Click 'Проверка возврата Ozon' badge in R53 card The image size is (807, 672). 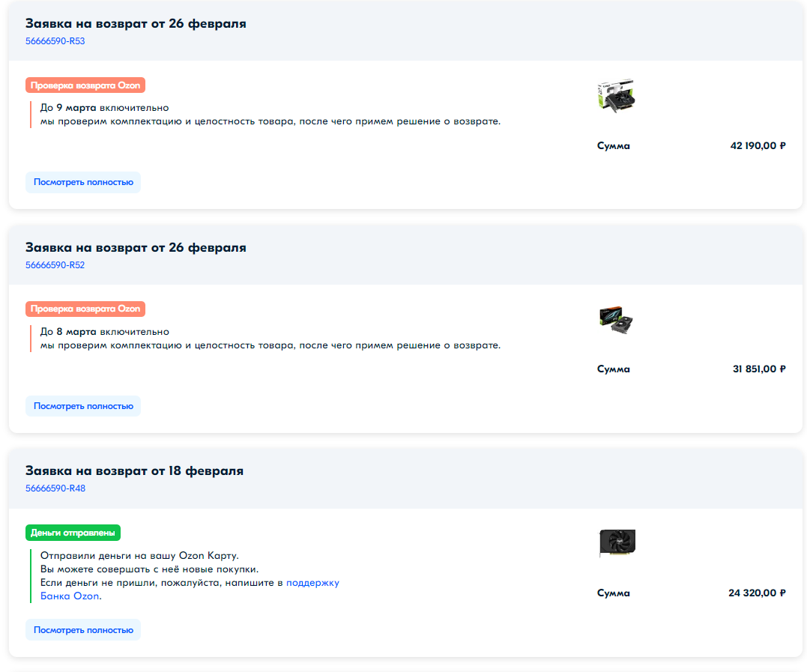85,85
